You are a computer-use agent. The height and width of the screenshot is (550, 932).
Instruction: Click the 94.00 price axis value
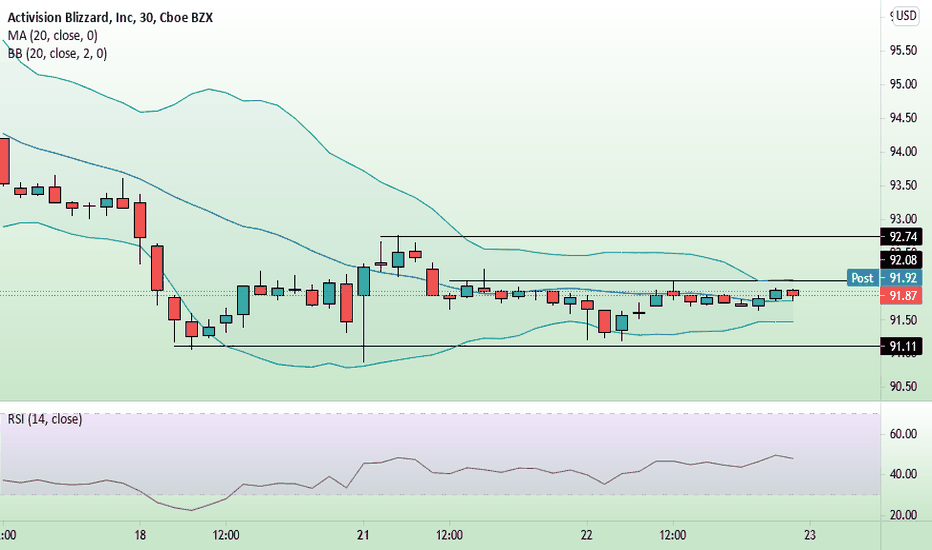[903, 152]
